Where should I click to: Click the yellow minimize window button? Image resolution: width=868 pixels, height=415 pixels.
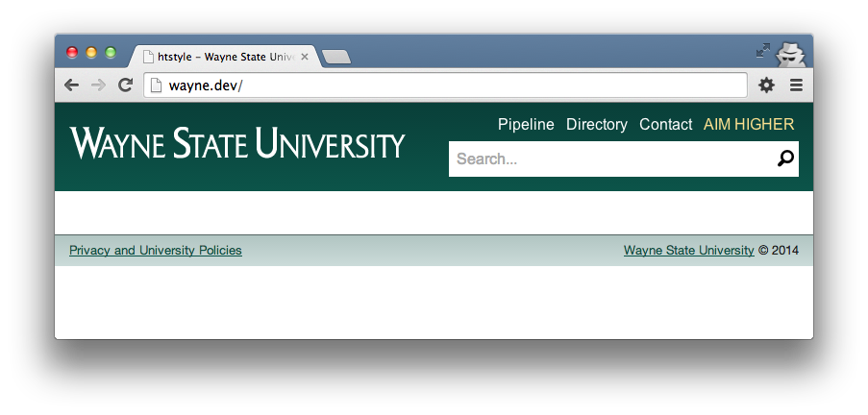click(x=91, y=53)
